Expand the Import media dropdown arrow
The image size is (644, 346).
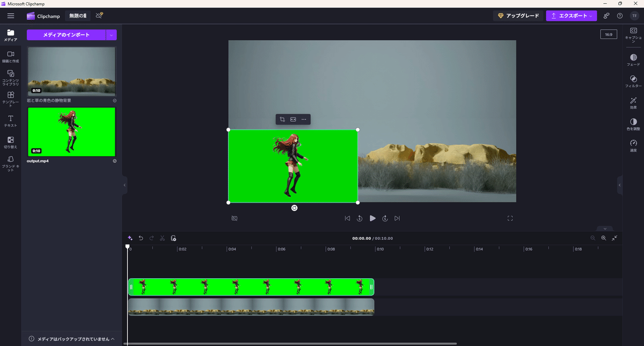[x=112, y=35]
